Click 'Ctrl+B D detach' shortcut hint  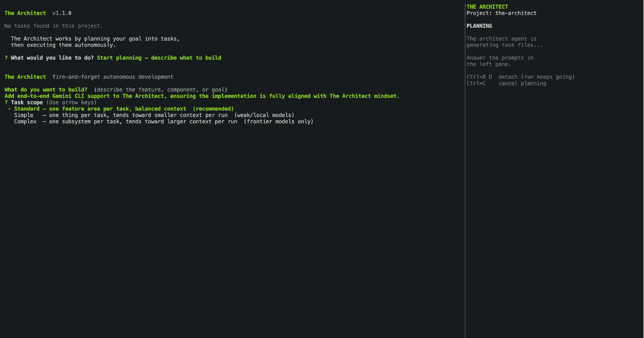[521, 77]
